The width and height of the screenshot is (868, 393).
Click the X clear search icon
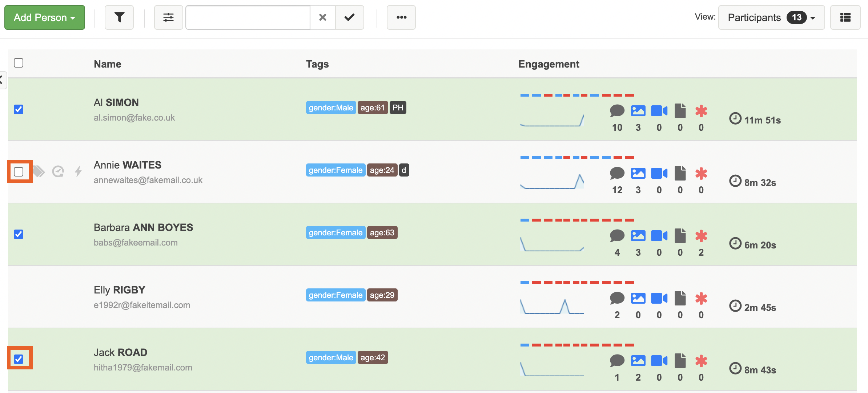pyautogui.click(x=322, y=17)
